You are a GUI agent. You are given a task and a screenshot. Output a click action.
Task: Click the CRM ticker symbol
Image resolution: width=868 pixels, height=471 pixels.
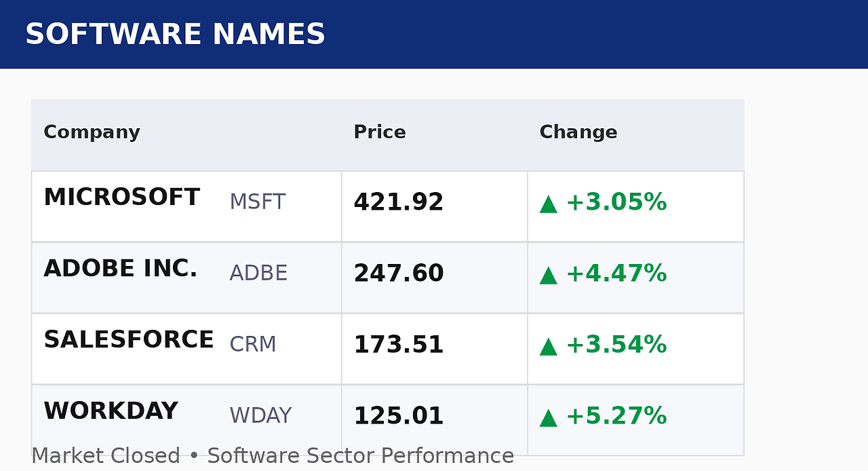coord(253,345)
